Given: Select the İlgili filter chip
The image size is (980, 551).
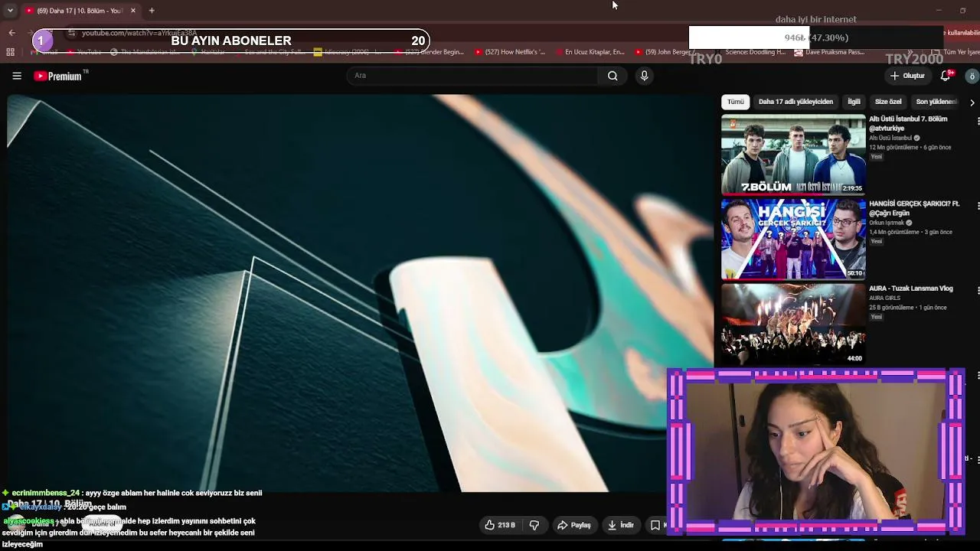Looking at the screenshot, I should 854,102.
